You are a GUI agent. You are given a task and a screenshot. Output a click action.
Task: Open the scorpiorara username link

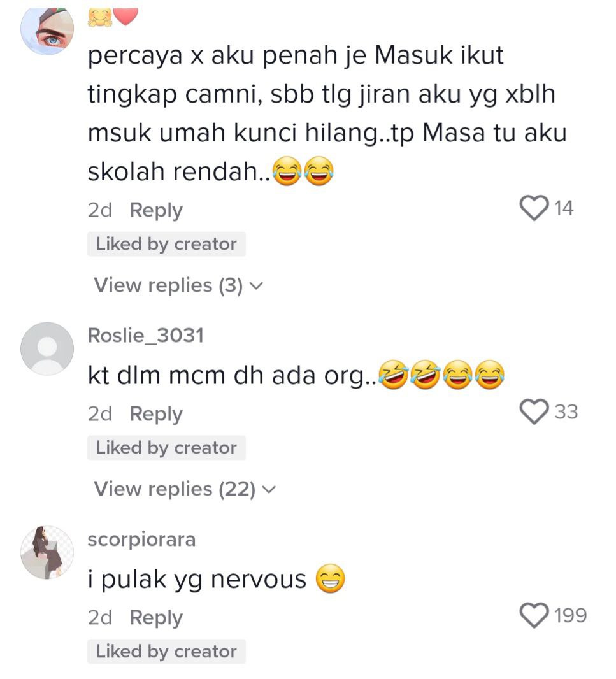(141, 540)
